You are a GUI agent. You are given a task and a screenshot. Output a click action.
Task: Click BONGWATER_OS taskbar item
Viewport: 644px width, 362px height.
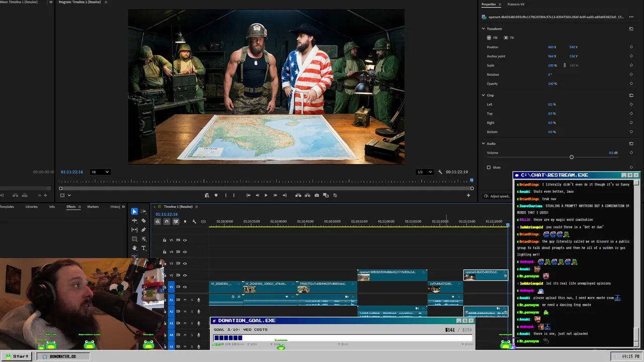point(62,356)
